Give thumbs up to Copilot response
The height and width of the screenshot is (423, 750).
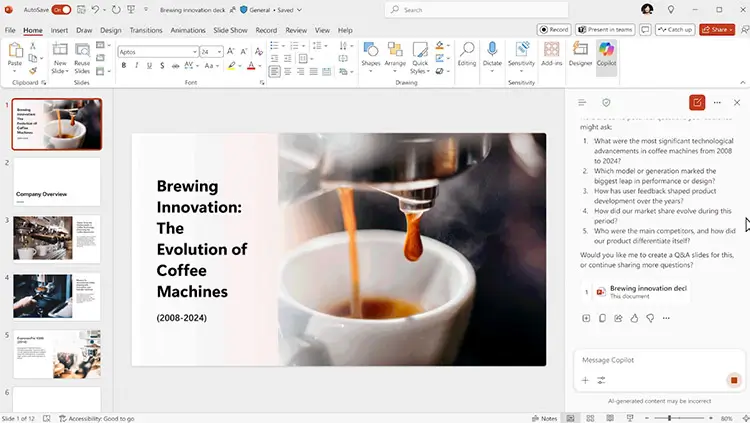634,318
